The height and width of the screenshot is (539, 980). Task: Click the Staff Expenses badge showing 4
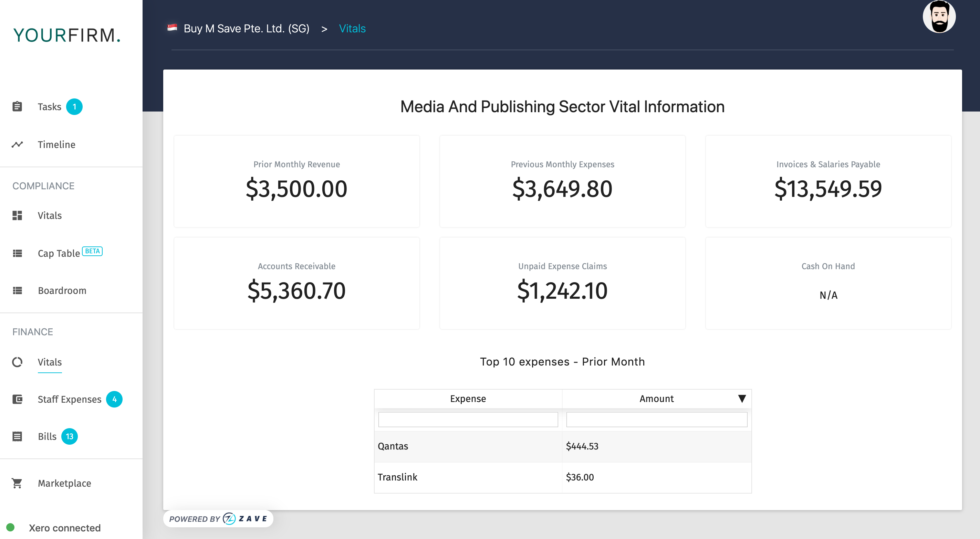[x=114, y=399]
